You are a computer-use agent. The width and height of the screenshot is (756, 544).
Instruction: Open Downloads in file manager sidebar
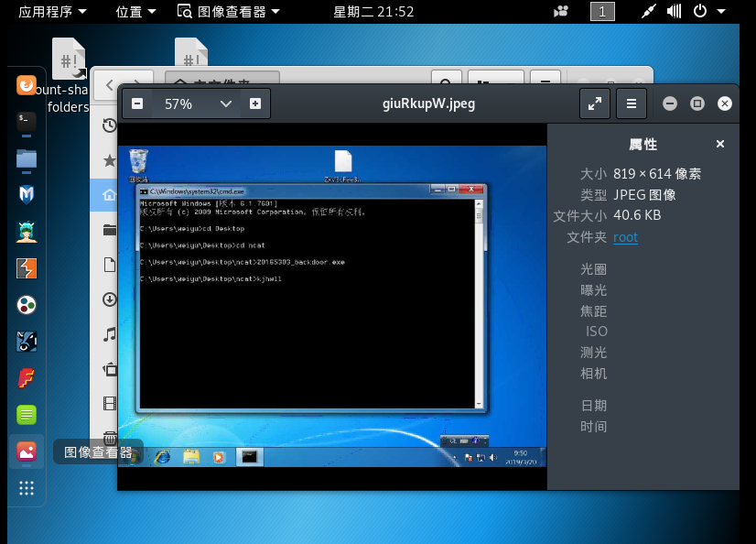pos(110,299)
